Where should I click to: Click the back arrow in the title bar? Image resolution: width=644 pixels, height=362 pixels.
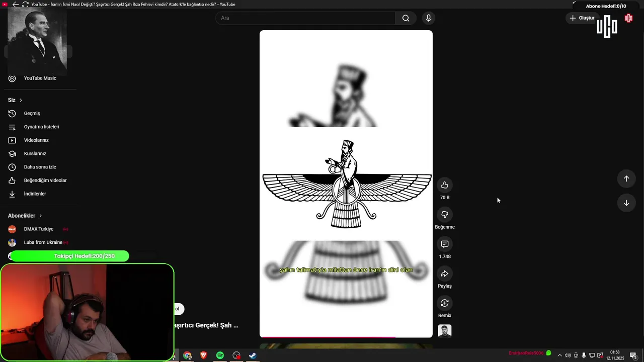(x=16, y=4)
